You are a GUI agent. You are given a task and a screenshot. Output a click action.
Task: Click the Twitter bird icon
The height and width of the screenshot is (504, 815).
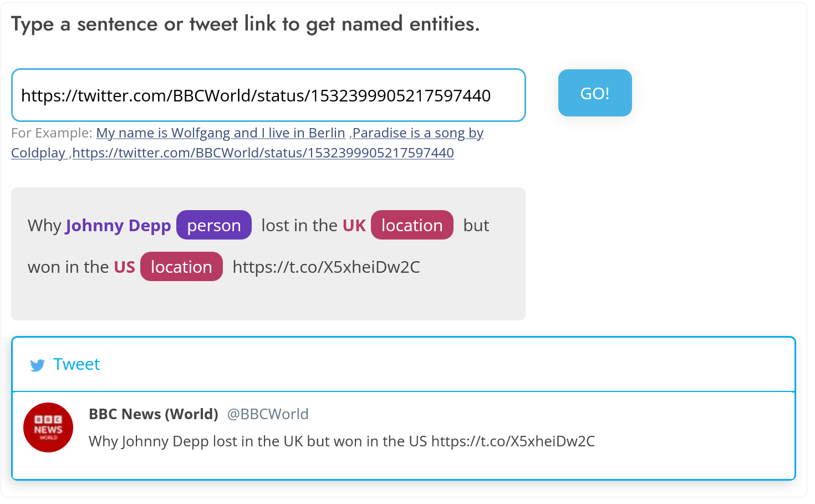coord(37,365)
